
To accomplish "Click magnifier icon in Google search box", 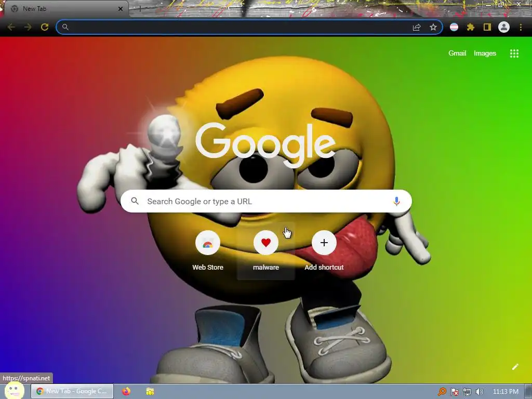I will (135, 201).
